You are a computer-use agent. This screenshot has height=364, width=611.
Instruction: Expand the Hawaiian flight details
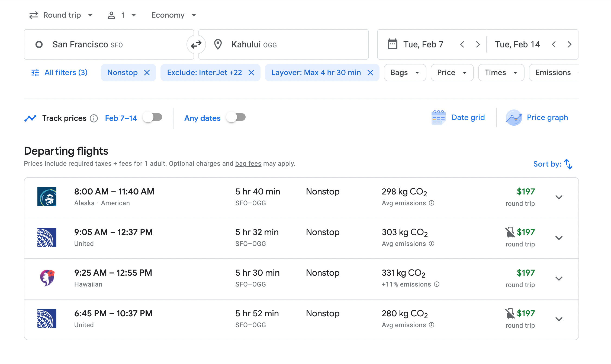[x=559, y=279]
